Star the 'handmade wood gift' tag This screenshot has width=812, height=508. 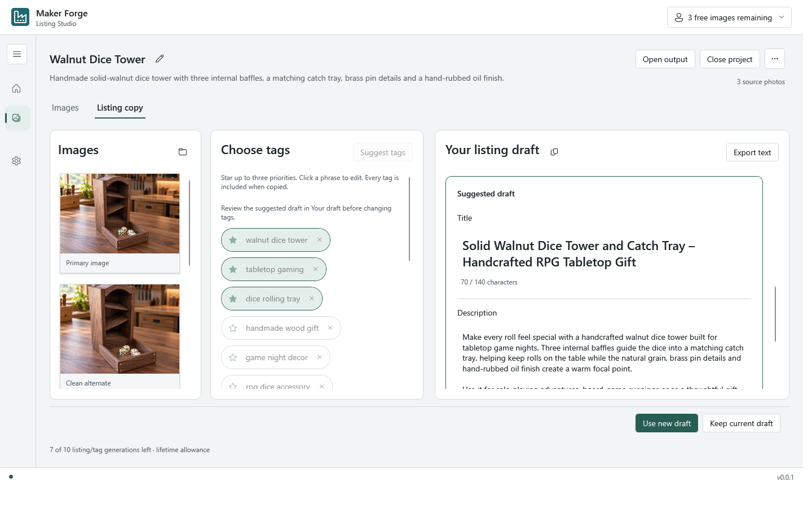[x=233, y=328]
